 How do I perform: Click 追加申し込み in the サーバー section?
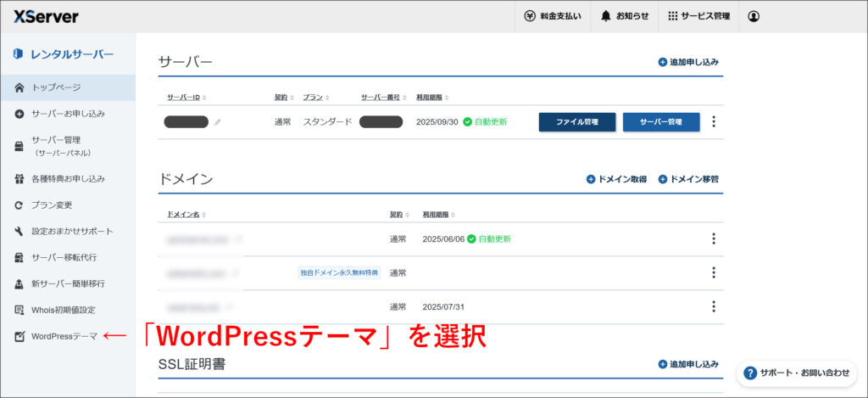(x=688, y=62)
